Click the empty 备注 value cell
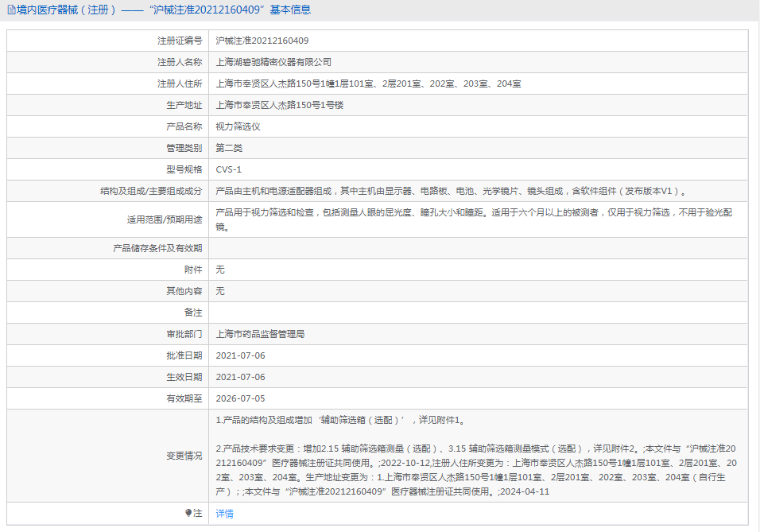 [477, 313]
